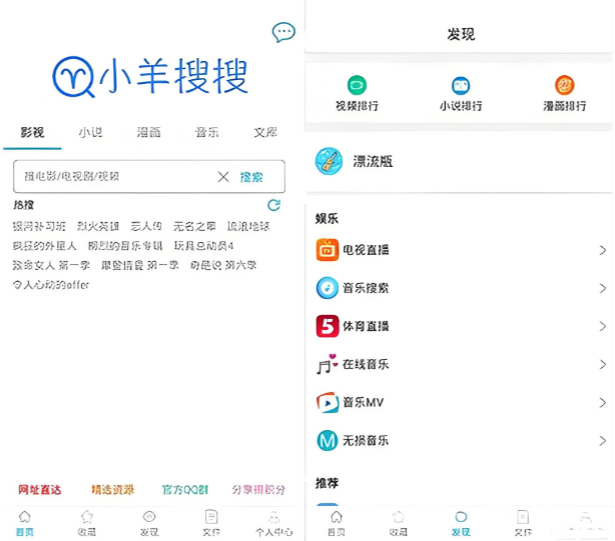615x541 pixels.
Task: Switch to the 小说 tab
Action: pyautogui.click(x=91, y=133)
